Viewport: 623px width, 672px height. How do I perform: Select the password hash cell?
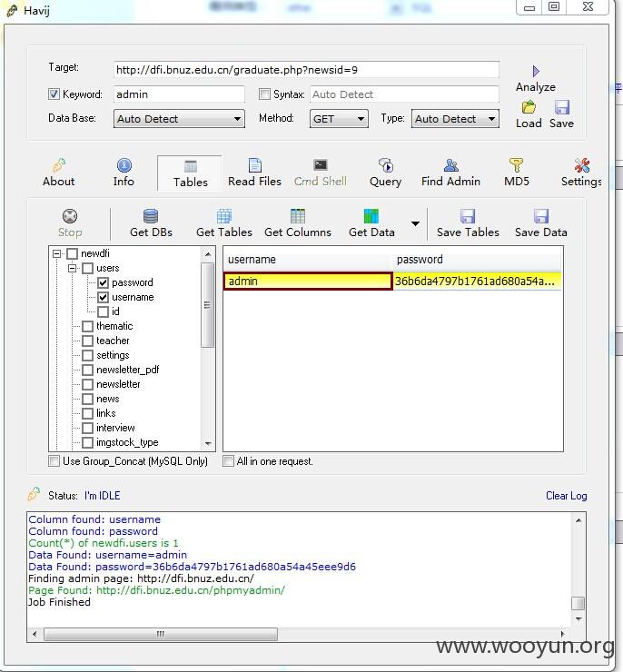click(477, 282)
